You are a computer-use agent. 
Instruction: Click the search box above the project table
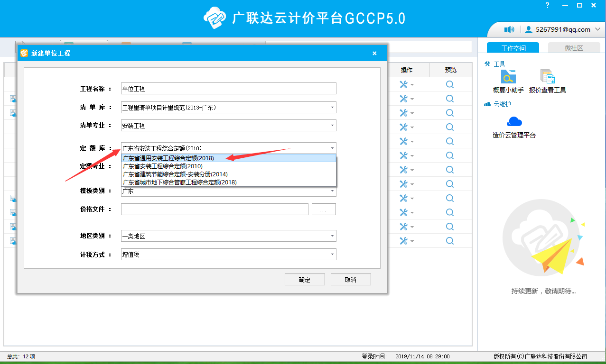[x=369, y=47]
